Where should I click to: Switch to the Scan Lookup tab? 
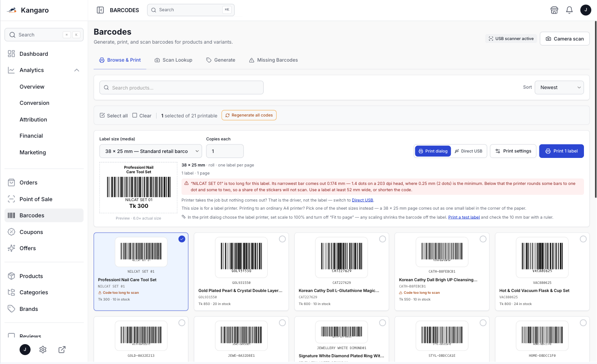pos(173,60)
